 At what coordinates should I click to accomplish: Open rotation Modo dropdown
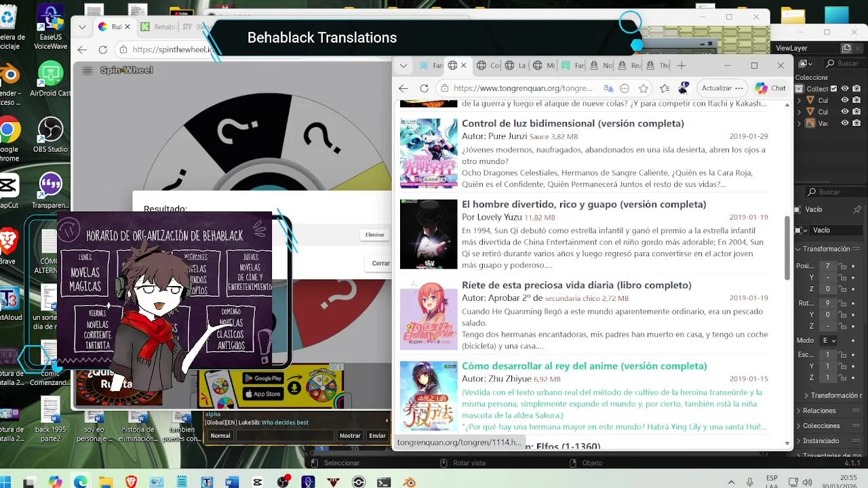[827, 340]
